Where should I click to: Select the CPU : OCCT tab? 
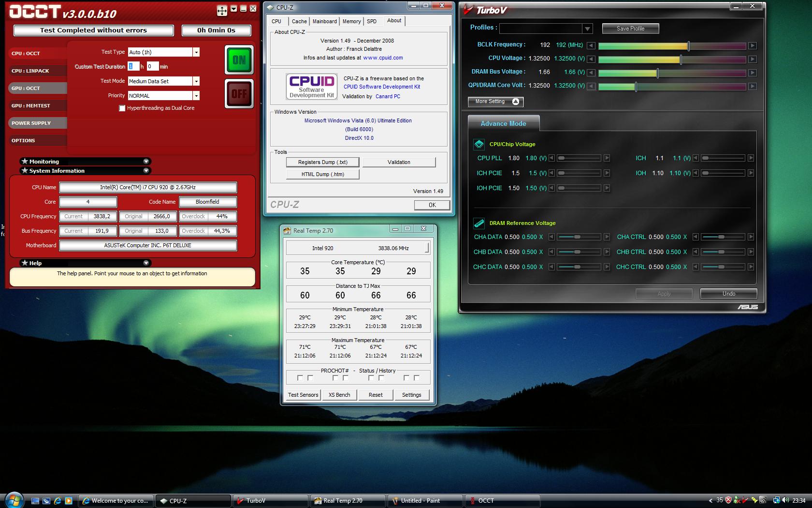37,53
